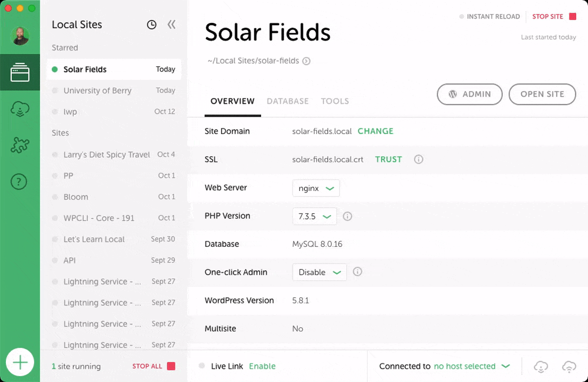Image resolution: width=588 pixels, height=382 pixels.
Task: Toggle the Instant Reload option
Action: (490, 17)
